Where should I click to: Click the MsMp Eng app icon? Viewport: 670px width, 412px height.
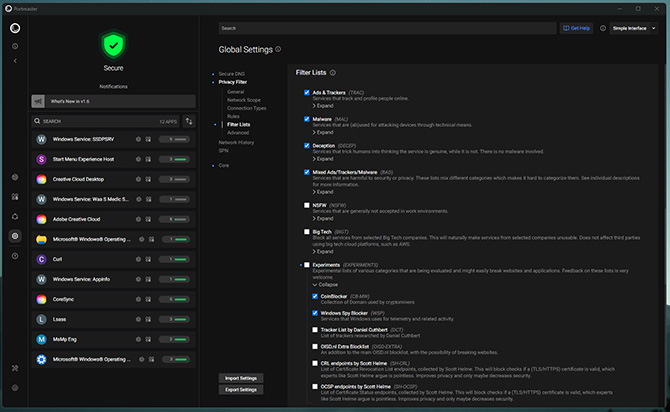coord(41,339)
